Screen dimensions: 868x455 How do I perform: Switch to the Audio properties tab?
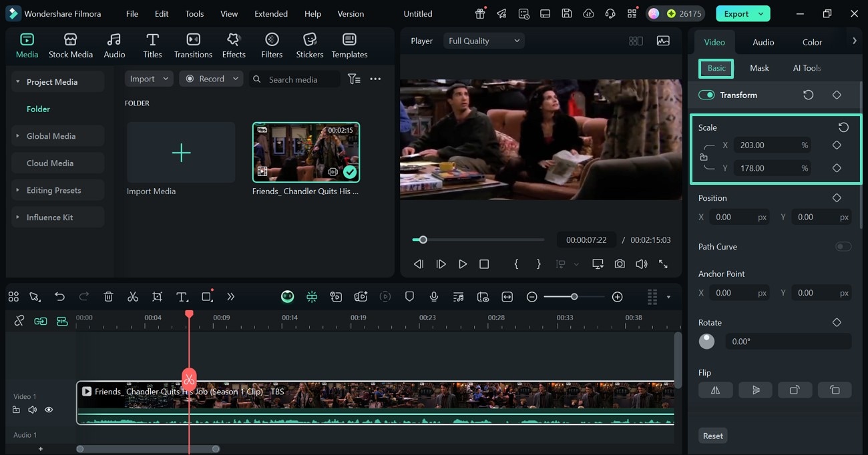(763, 42)
